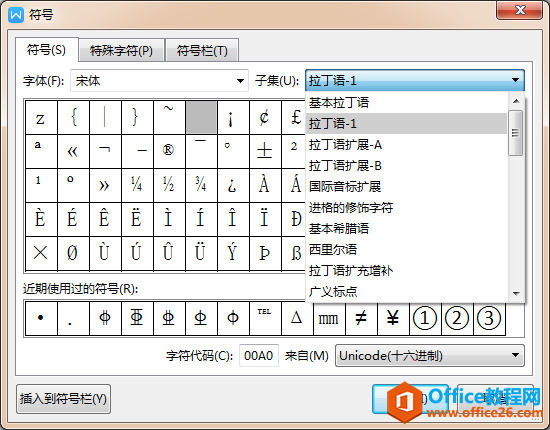Pick recent triangle Δ symbol

(297, 318)
